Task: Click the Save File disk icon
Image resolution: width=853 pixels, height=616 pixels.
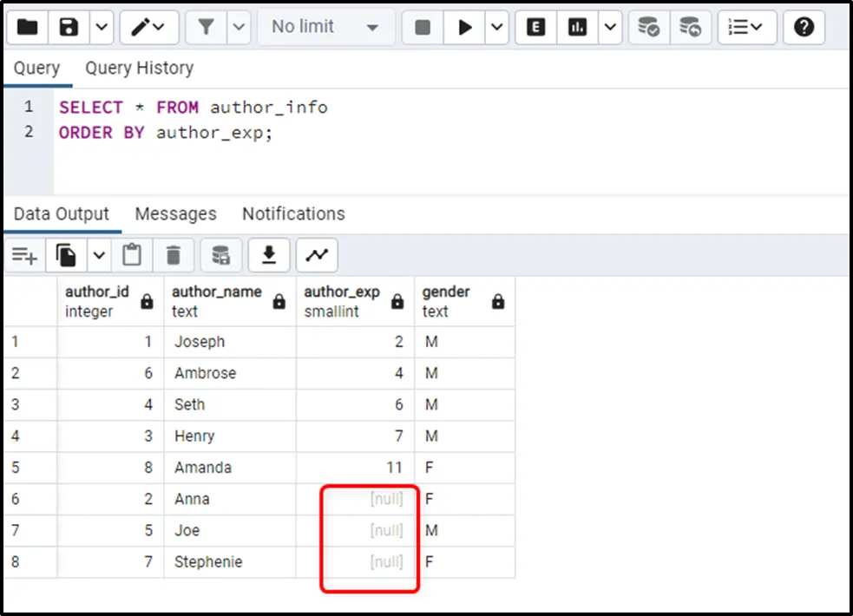Action: pyautogui.click(x=69, y=28)
